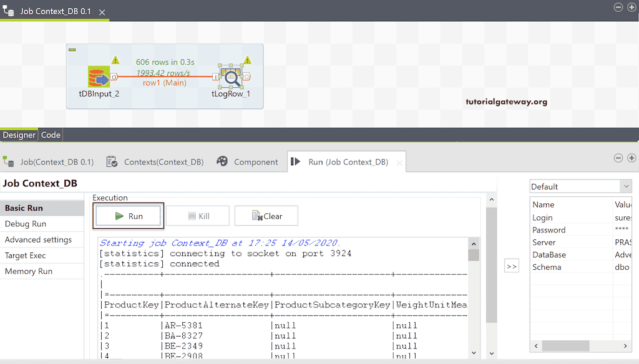Select the tLogRow_1 component icon
The width and height of the screenshot is (639, 364).
click(x=231, y=77)
